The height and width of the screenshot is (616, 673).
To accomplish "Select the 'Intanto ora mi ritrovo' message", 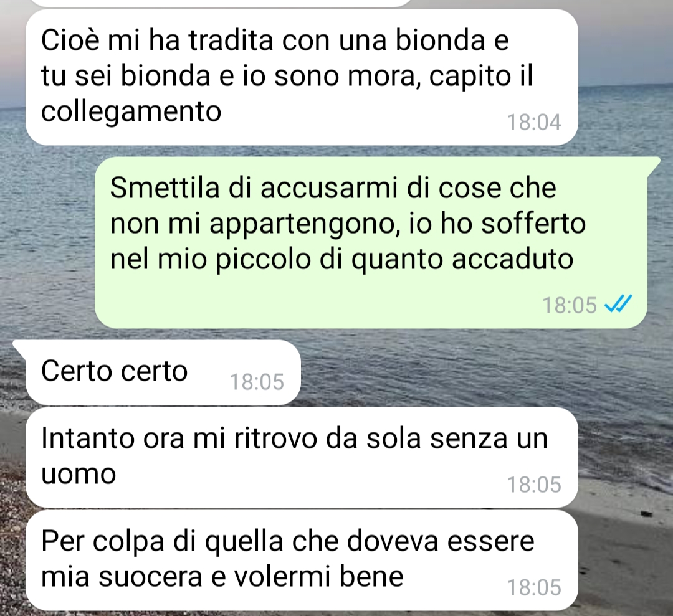I will point(302,458).
